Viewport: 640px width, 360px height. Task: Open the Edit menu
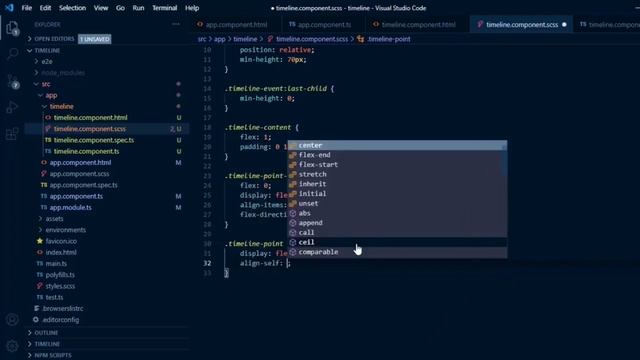[x=45, y=8]
